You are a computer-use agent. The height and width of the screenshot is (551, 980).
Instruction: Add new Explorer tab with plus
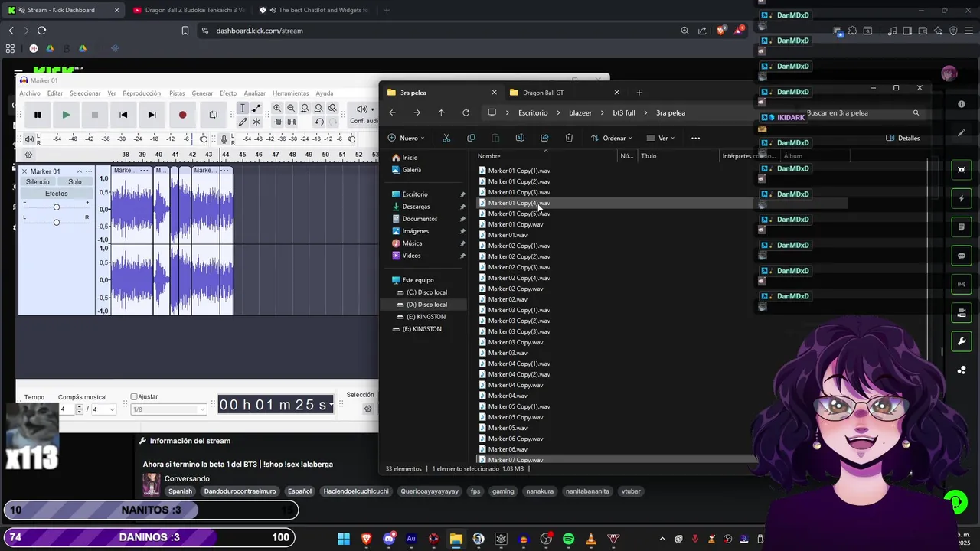tap(639, 93)
